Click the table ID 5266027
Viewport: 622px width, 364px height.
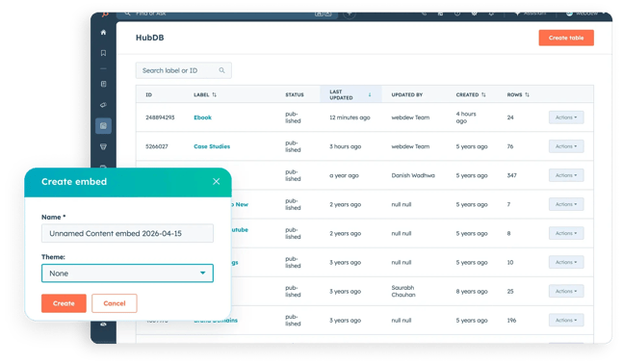click(x=157, y=146)
